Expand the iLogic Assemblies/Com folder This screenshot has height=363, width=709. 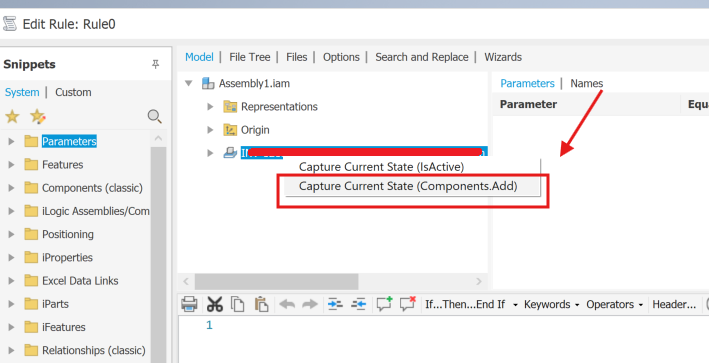click(x=11, y=211)
